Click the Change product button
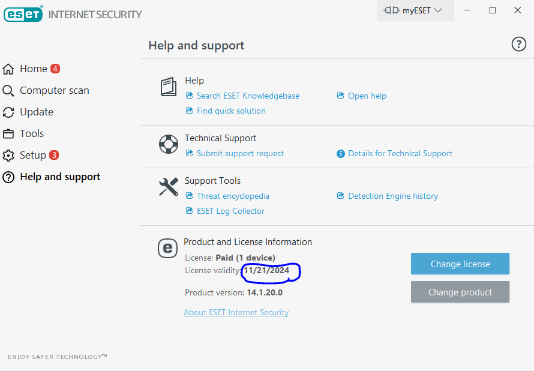This screenshot has width=534, height=372. point(460,292)
